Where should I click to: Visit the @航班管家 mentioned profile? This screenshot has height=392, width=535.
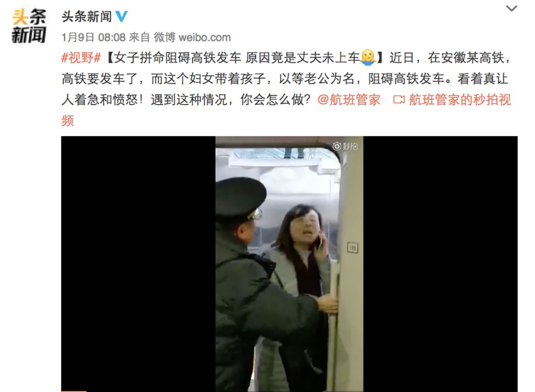[349, 100]
